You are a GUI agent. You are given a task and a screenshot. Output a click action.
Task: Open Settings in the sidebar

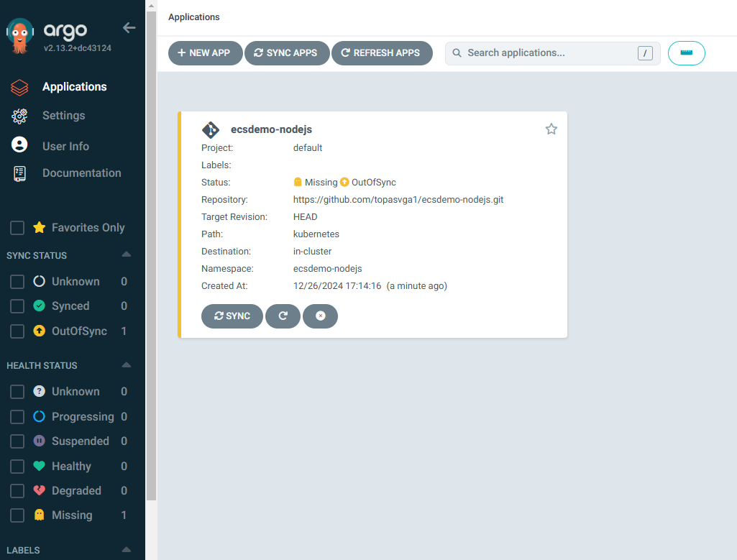tap(63, 116)
